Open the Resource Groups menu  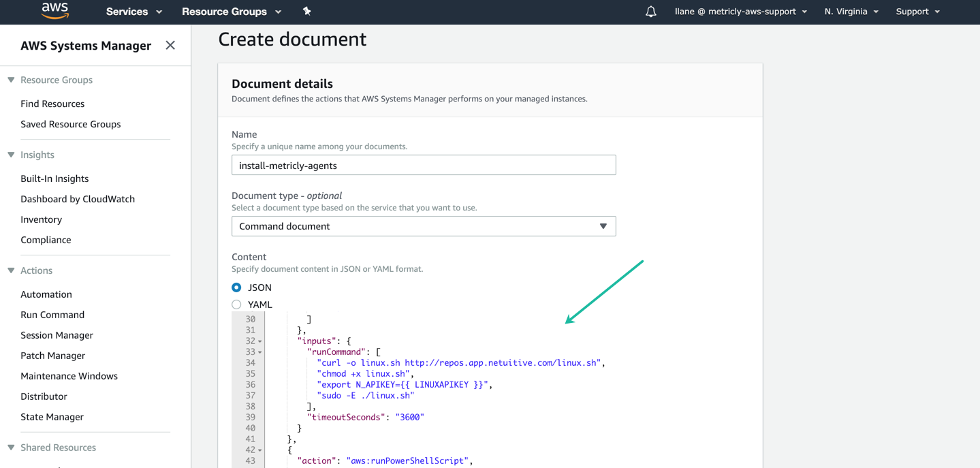pos(232,12)
